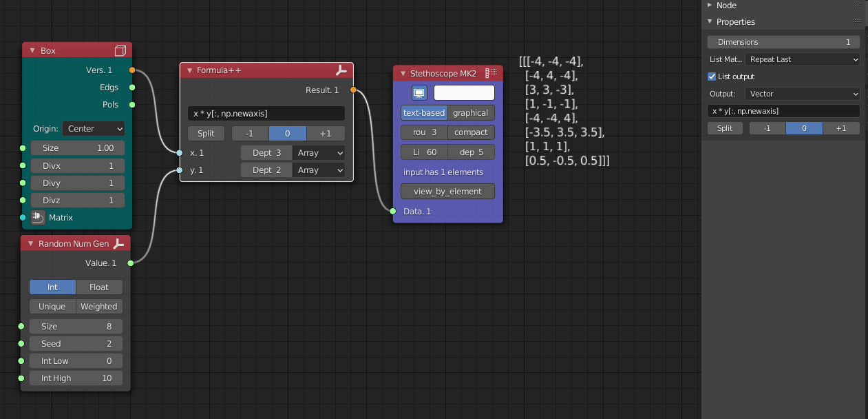Toggle Split in the Properties panel
This screenshot has width=868, height=419.
pyautogui.click(x=725, y=128)
